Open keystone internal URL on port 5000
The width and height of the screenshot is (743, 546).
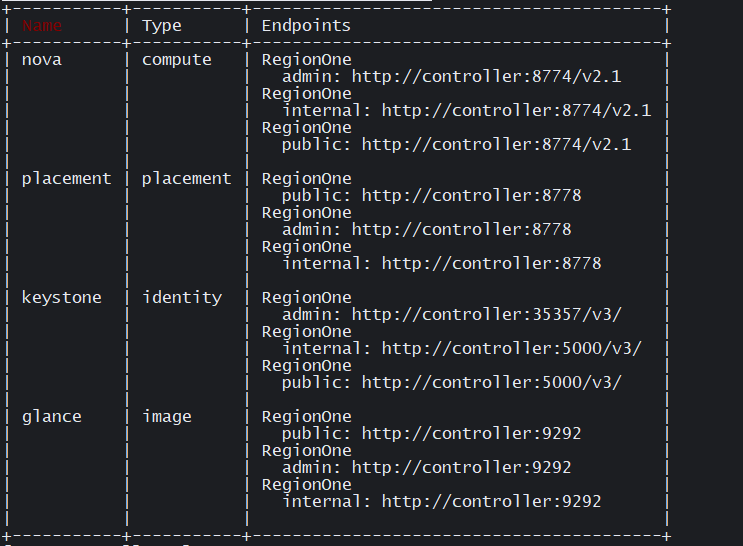pos(511,349)
